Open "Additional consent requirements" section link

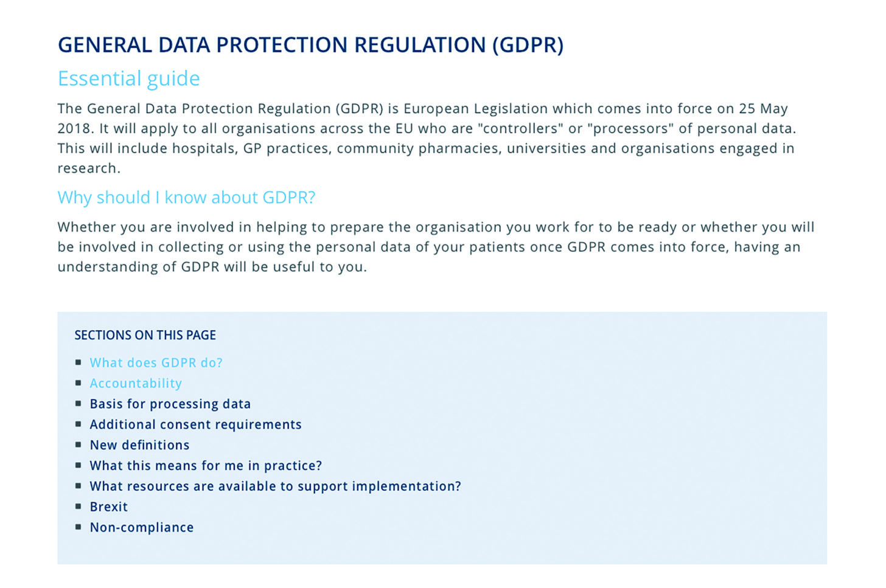click(x=195, y=425)
